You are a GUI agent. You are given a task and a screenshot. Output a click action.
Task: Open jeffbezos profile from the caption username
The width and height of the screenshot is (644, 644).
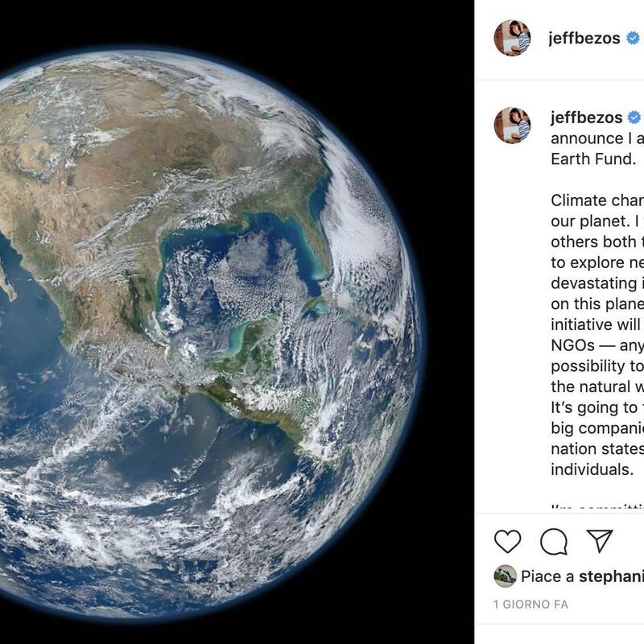pyautogui.click(x=584, y=118)
